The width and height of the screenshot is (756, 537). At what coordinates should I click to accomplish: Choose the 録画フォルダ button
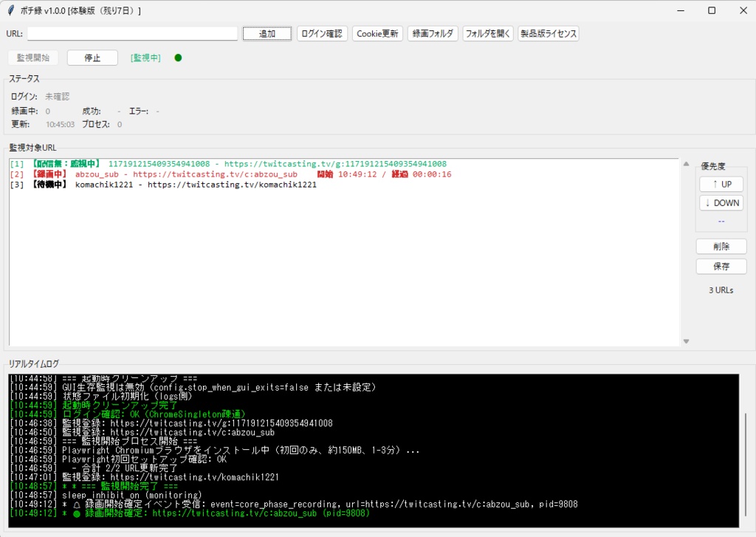pos(433,33)
